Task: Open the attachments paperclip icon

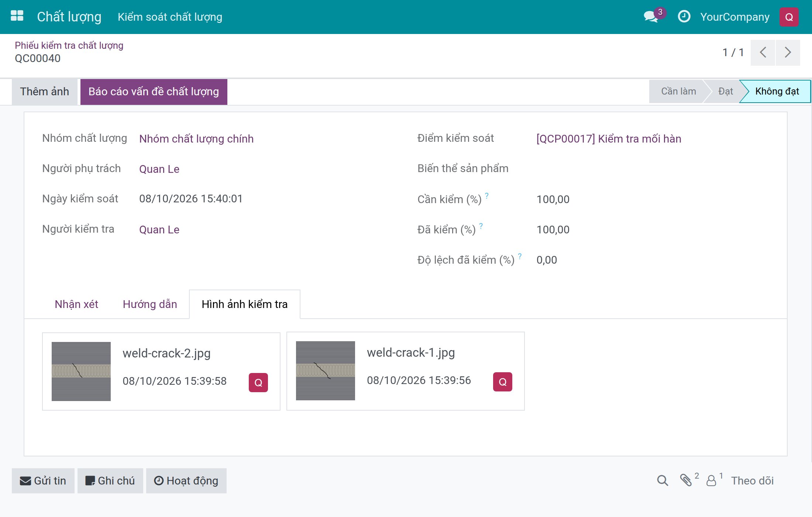Action: (x=686, y=480)
